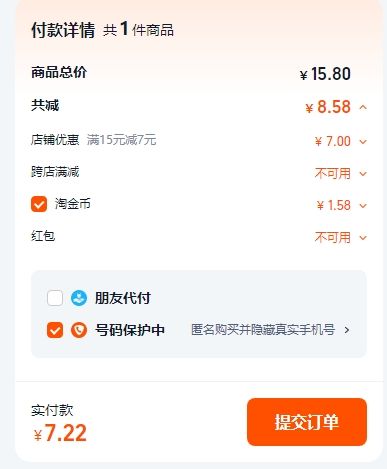The height and width of the screenshot is (469, 387).
Task: Click the 实付款 ¥7.22 amount
Action: [x=60, y=433]
